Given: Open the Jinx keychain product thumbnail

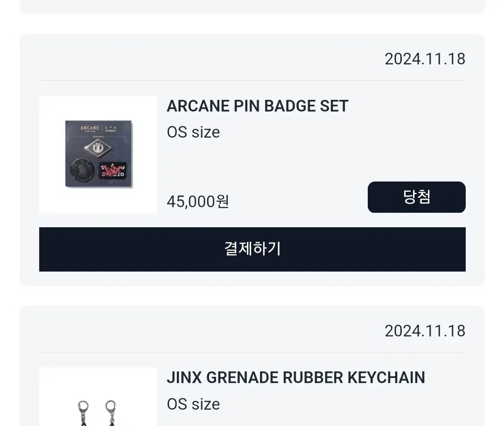Looking at the screenshot, I should coord(98,397).
